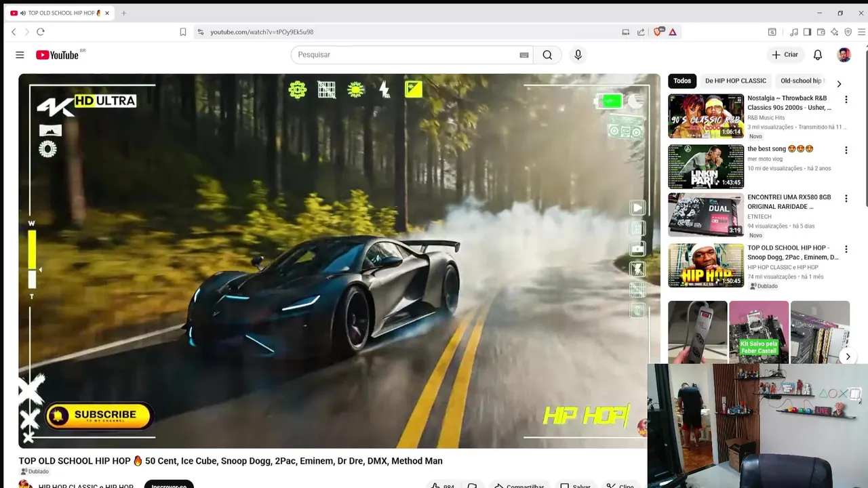Open site settings icon in address bar
The width and height of the screenshot is (868, 488).
[200, 32]
